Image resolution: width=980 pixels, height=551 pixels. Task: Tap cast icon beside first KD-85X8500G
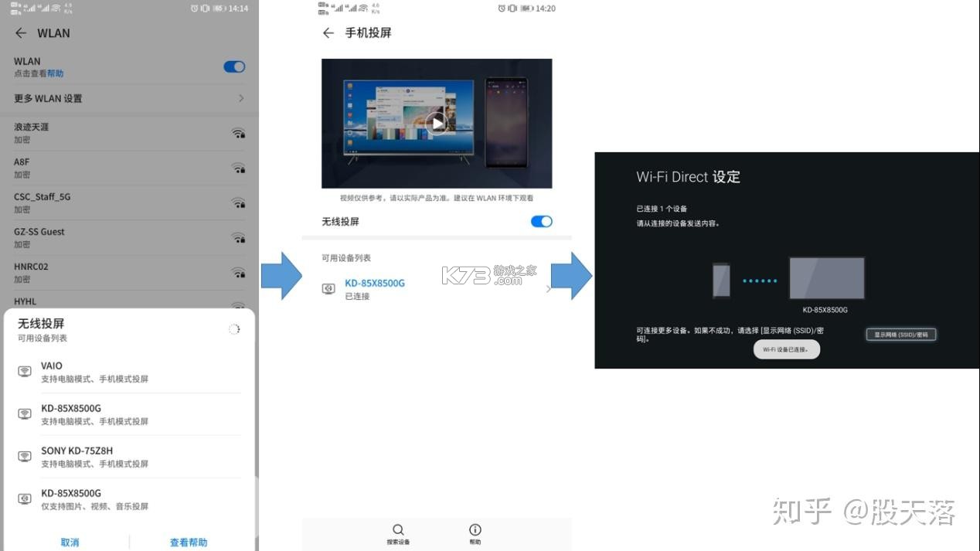pos(25,414)
